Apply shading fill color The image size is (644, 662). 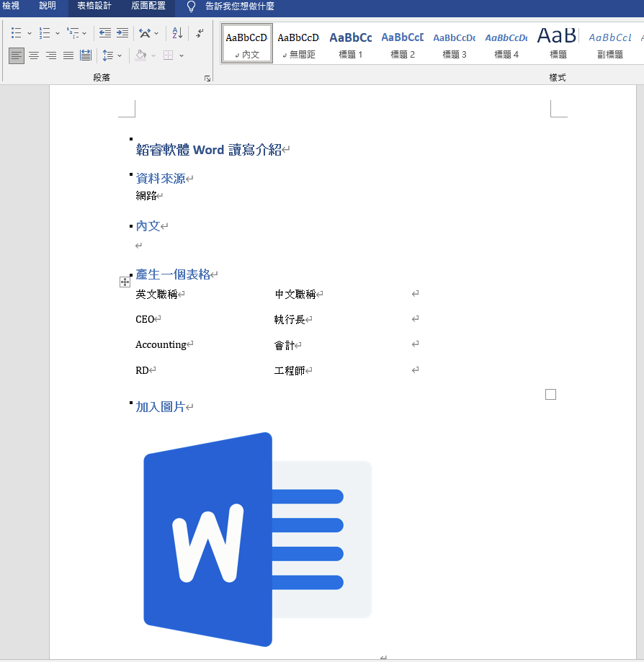tap(141, 55)
